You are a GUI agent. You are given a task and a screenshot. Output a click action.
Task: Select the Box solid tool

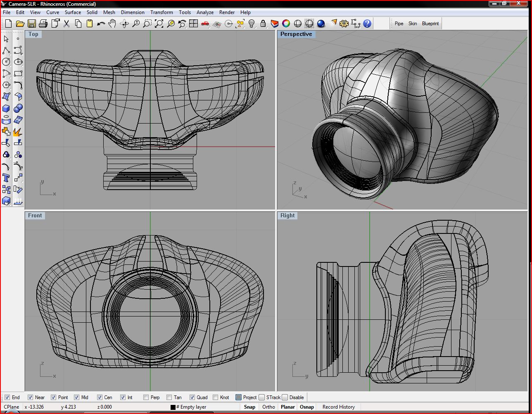pos(6,108)
